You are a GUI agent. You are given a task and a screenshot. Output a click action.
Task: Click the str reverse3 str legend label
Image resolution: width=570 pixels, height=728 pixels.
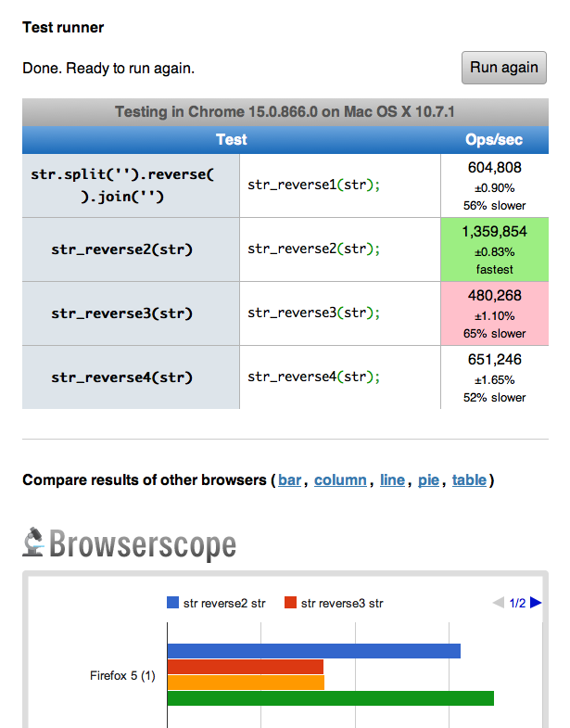(342, 603)
